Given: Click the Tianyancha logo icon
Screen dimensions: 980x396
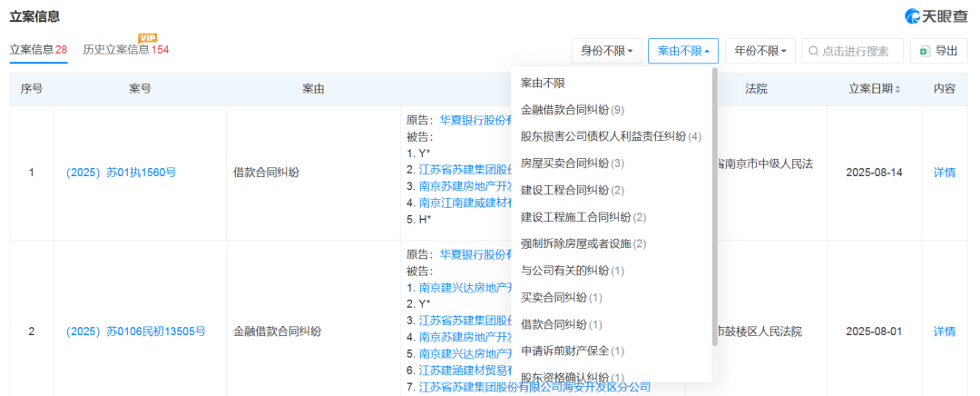Looking at the screenshot, I should click(914, 16).
